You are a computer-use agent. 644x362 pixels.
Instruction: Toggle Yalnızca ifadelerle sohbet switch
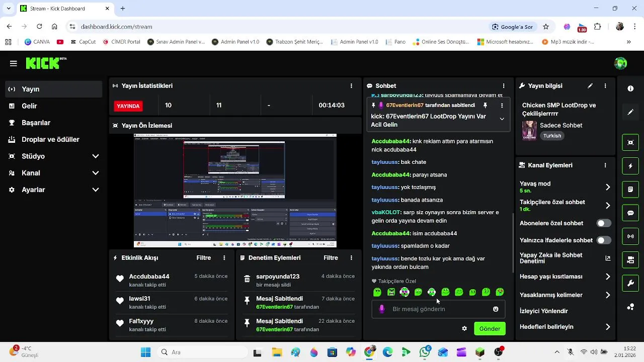click(x=604, y=240)
